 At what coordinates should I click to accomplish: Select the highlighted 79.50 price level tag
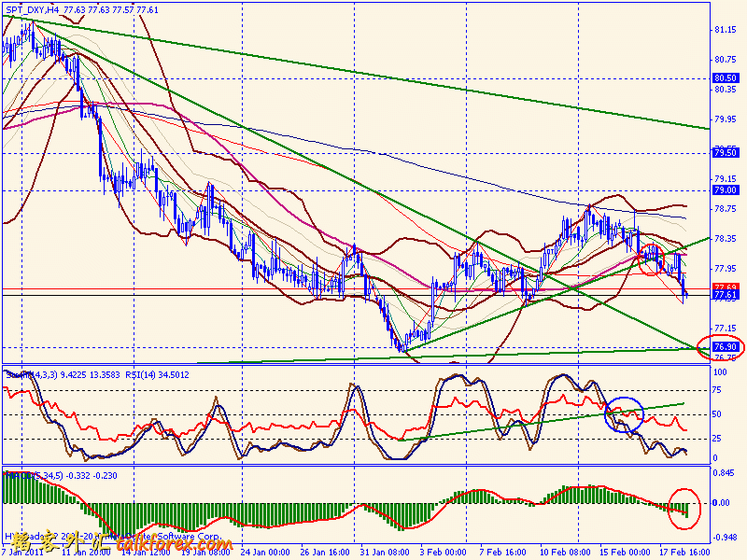point(726,152)
